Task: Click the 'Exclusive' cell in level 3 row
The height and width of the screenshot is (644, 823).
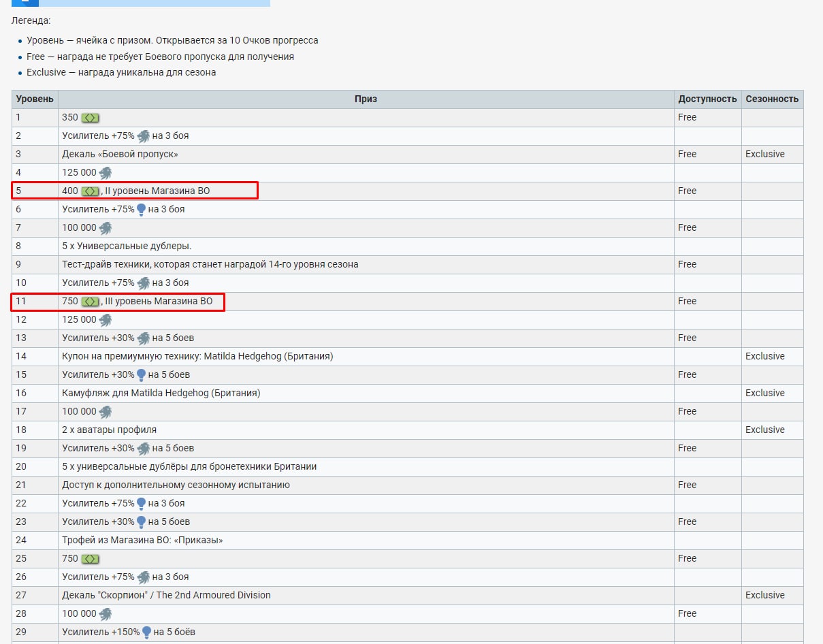Action: (x=772, y=155)
